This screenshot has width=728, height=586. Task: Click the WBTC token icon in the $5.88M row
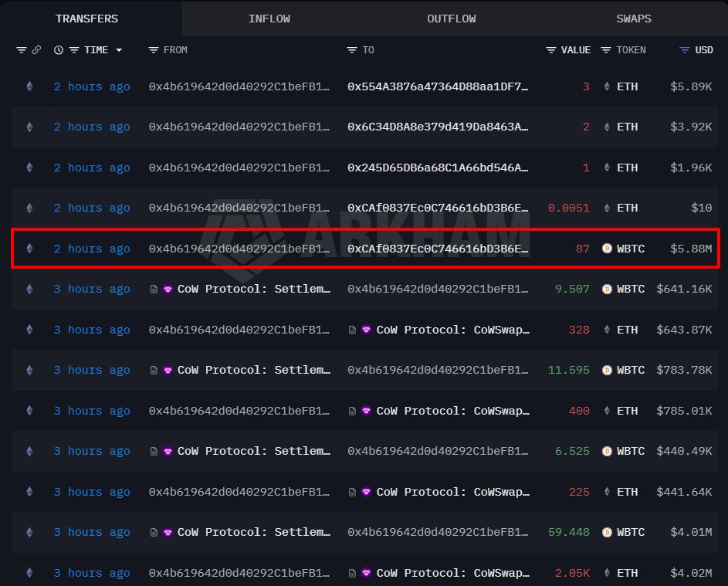tap(607, 249)
